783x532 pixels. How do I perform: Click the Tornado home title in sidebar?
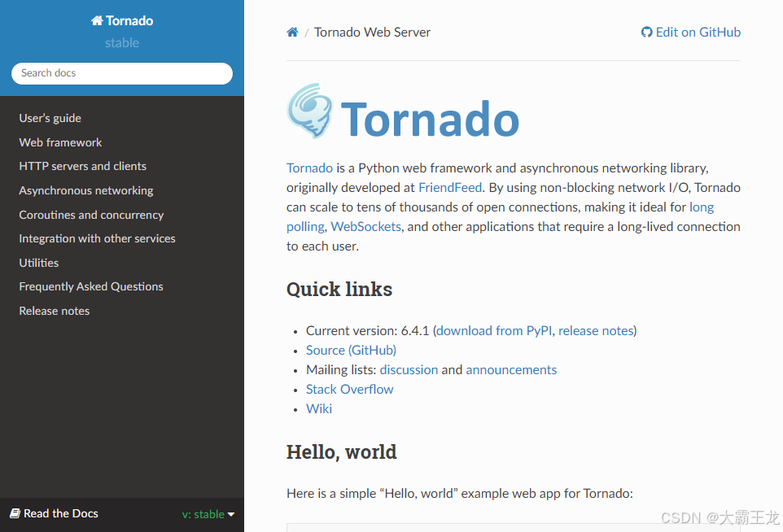coord(122,20)
